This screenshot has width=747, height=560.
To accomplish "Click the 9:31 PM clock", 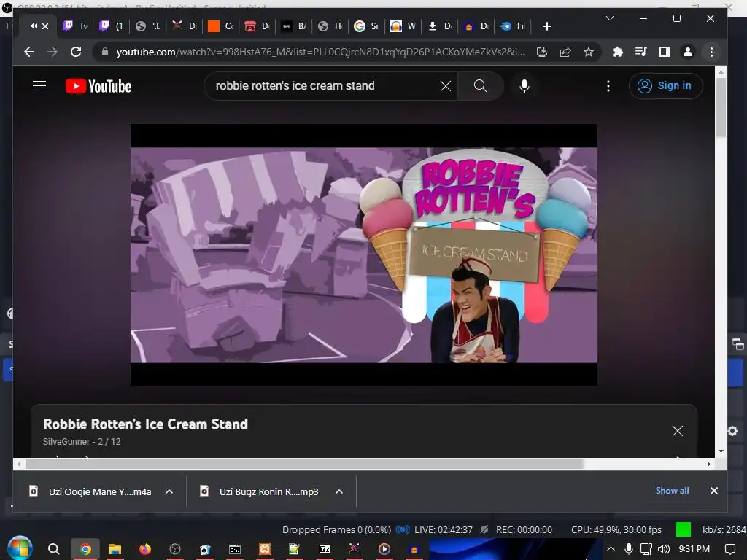I will (694, 549).
